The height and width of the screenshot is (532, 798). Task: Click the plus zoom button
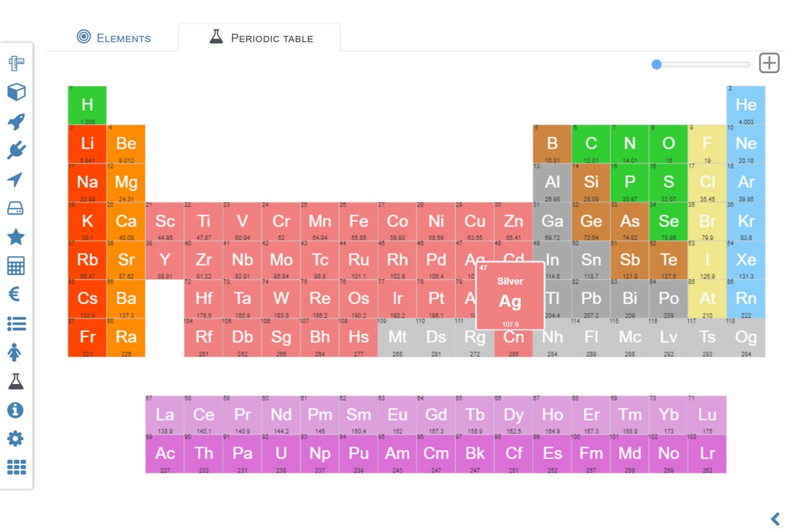click(x=768, y=63)
